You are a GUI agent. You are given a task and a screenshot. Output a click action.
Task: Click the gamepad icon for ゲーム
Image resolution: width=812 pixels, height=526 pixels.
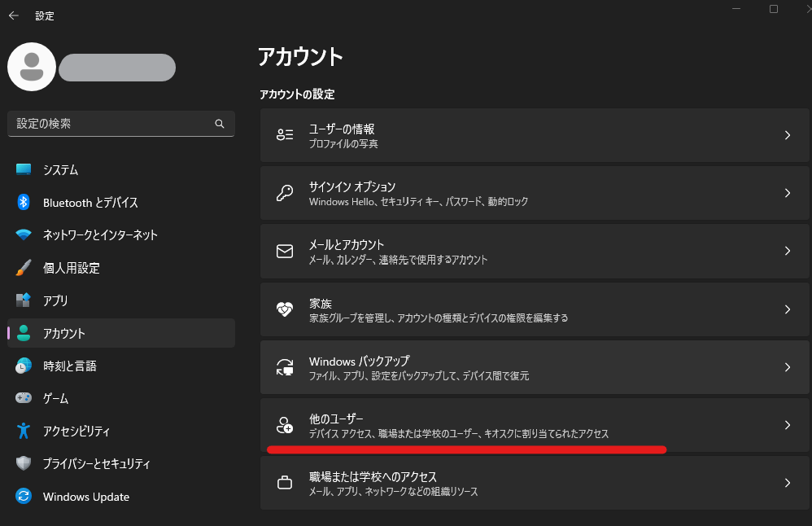24,398
